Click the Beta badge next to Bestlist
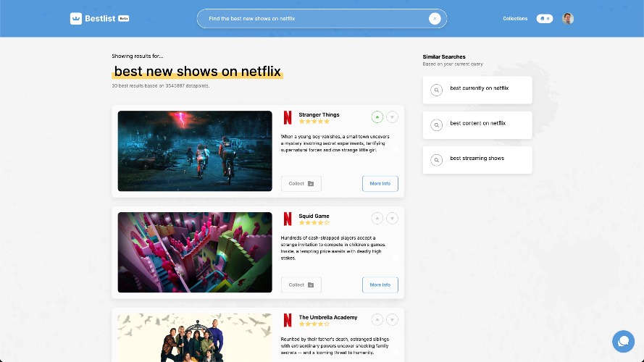Image resolution: width=644 pixels, height=362 pixels. 123,19
